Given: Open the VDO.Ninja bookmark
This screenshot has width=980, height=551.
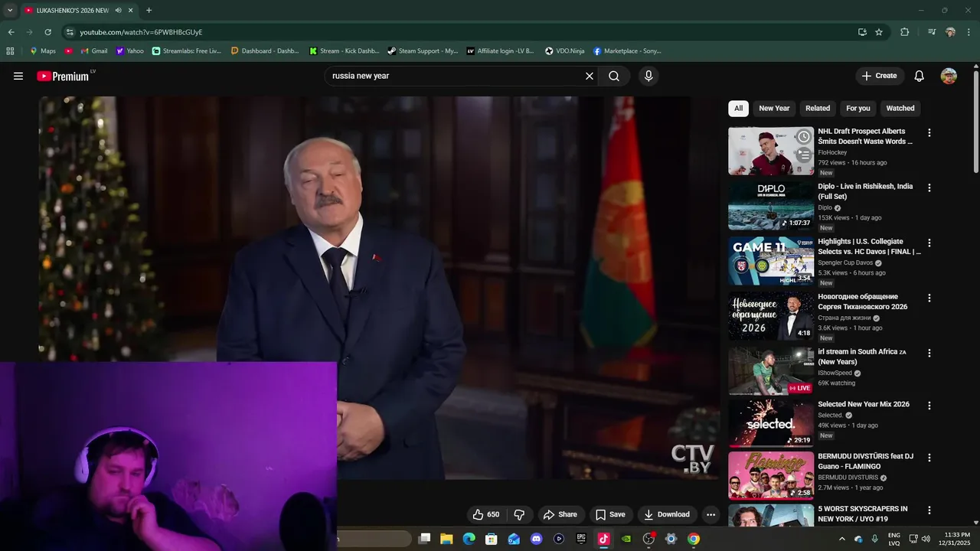Looking at the screenshot, I should point(565,51).
